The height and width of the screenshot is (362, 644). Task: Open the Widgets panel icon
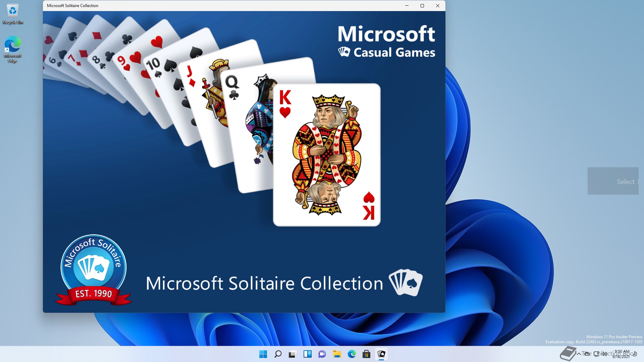pyautogui.click(x=307, y=354)
